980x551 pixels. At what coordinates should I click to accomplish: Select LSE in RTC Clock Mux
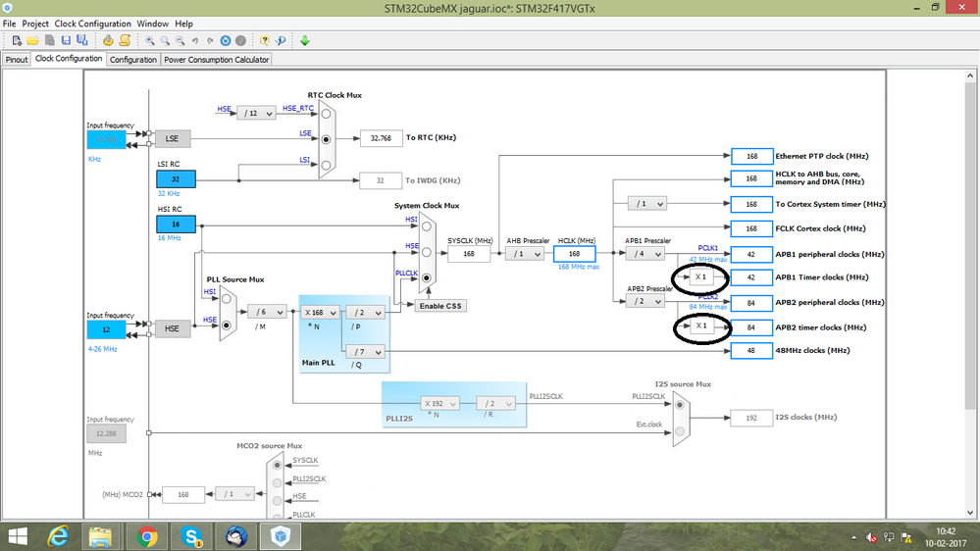327,139
